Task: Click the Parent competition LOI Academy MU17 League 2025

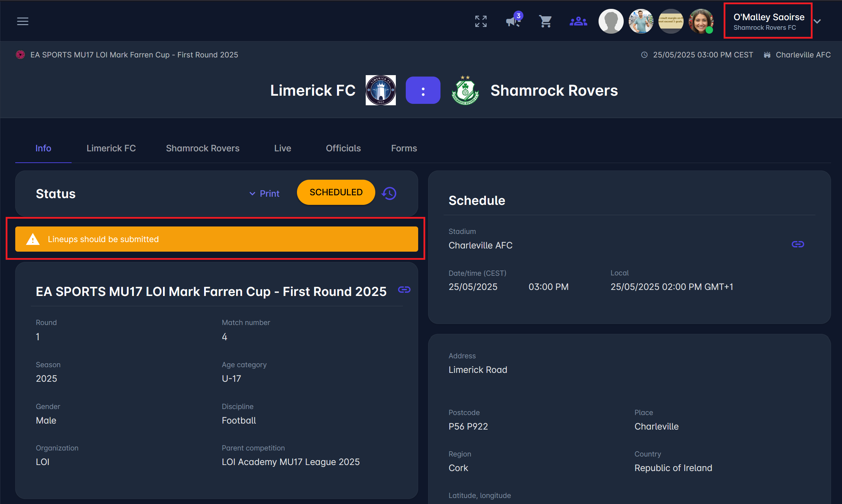Action: point(291,462)
